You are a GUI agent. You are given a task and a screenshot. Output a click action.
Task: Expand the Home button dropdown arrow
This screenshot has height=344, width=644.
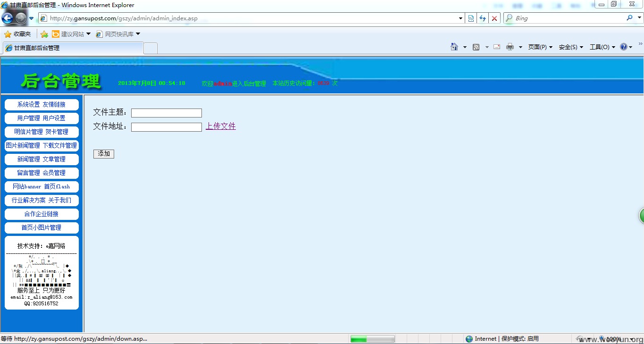coord(465,47)
